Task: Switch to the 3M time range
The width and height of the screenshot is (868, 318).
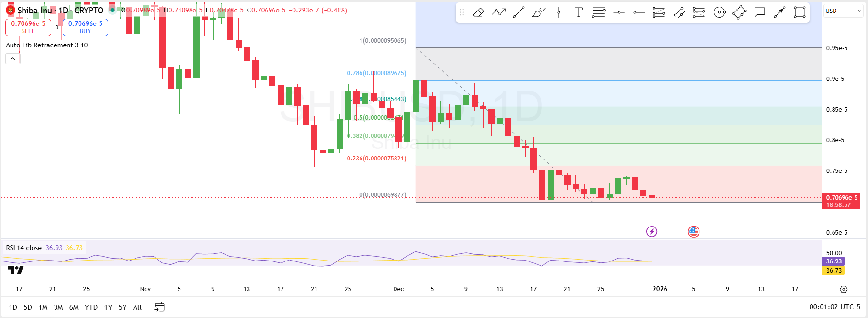Action: pos(58,307)
